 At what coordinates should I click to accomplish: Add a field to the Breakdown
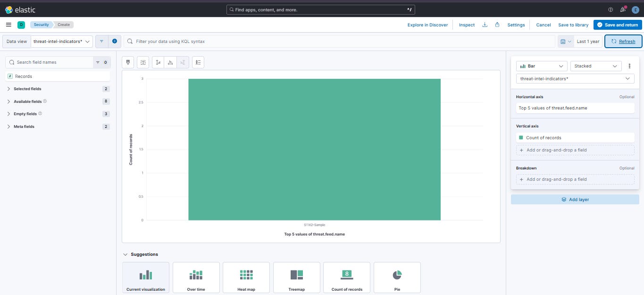coord(575,179)
